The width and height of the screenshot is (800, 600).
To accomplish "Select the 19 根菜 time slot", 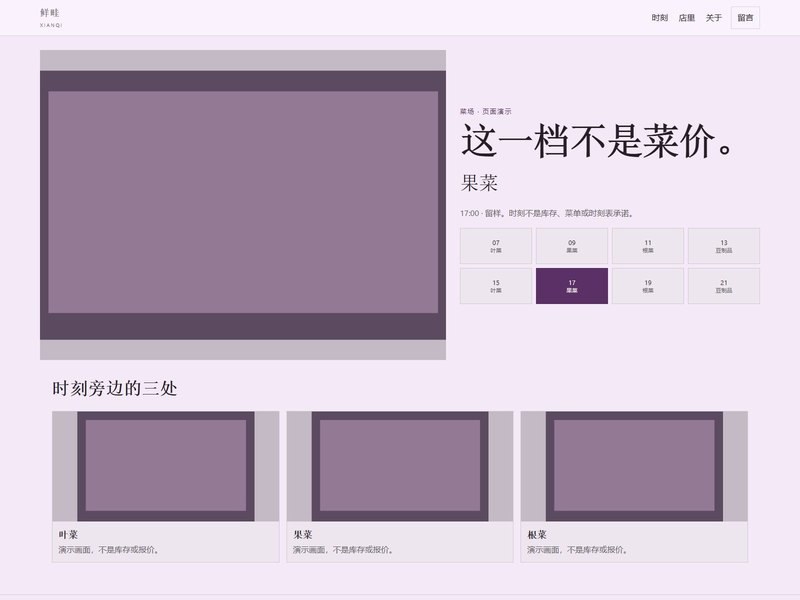I will point(648,286).
